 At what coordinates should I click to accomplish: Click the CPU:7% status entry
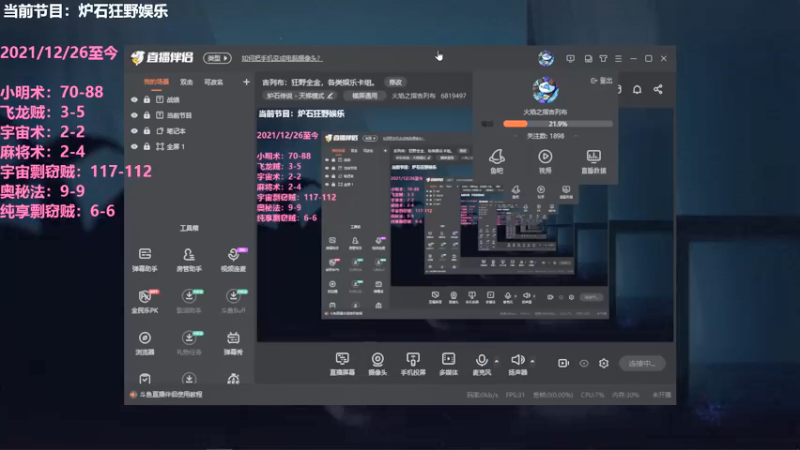tap(592, 395)
